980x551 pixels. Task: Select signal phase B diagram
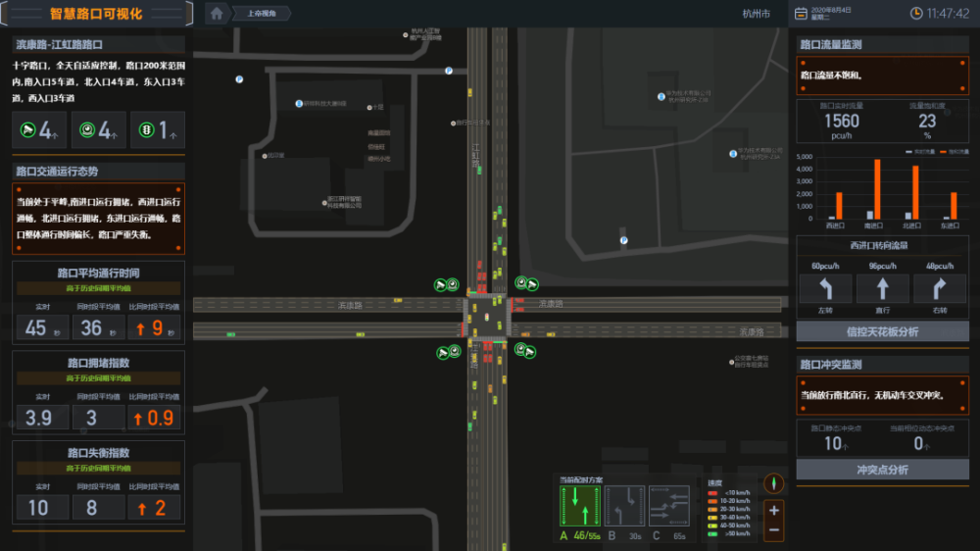click(624, 505)
